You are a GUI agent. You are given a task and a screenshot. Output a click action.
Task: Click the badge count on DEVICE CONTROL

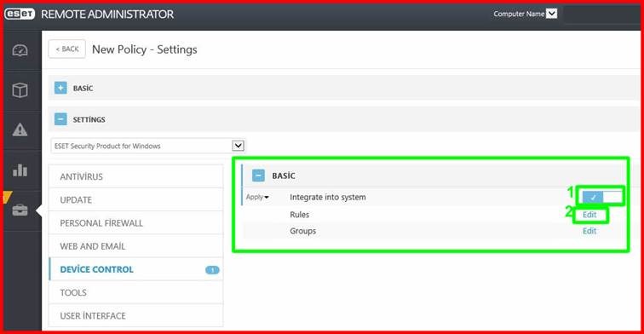(212, 270)
